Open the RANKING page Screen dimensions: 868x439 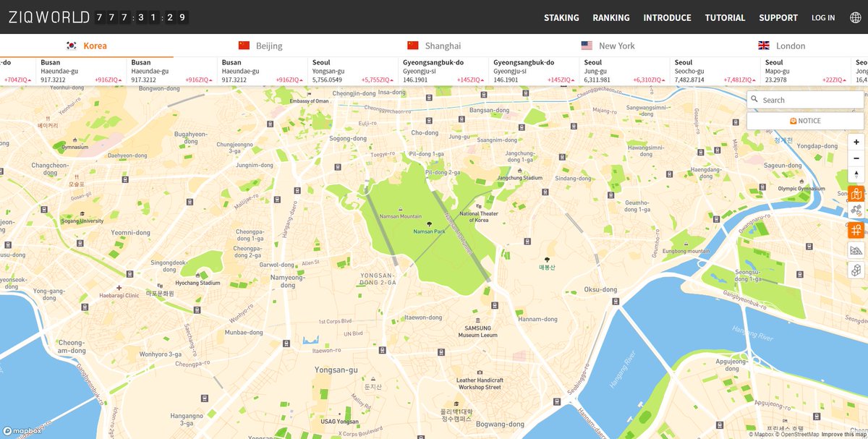click(x=611, y=17)
